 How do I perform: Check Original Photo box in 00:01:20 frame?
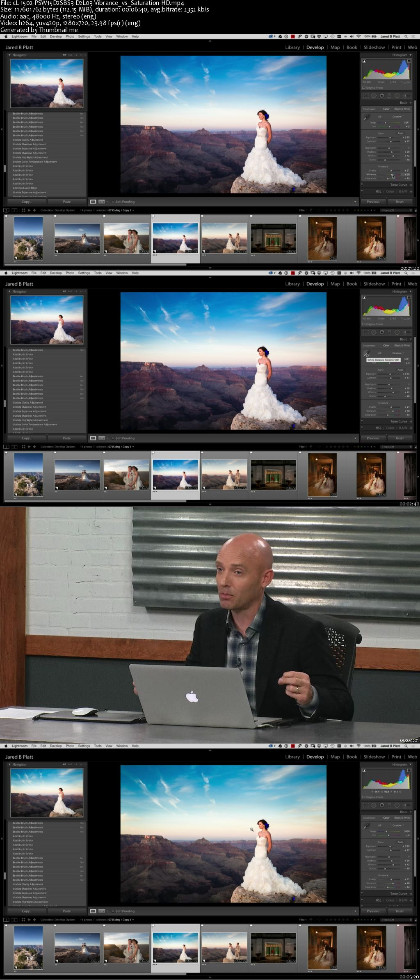tap(364, 88)
